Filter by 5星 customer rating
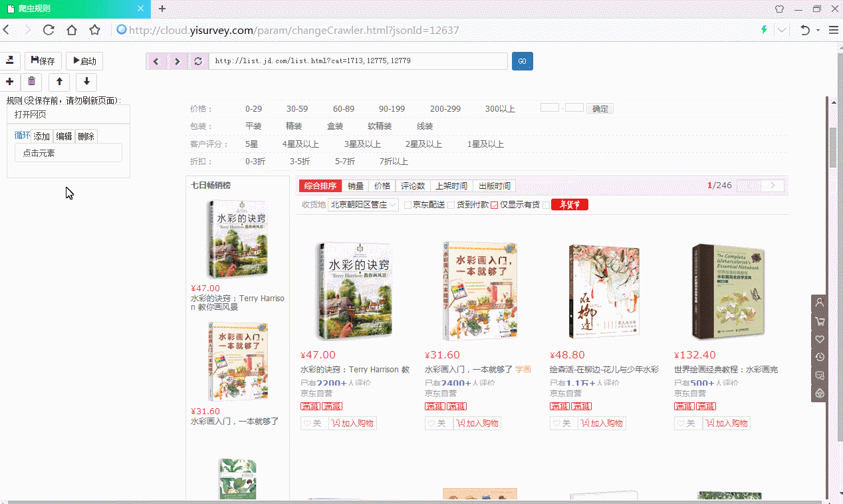 click(x=252, y=144)
